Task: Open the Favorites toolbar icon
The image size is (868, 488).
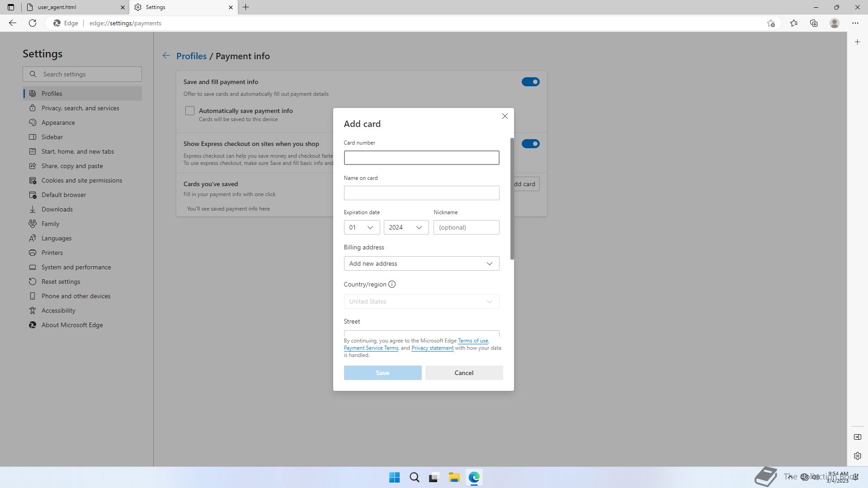Action: point(794,23)
